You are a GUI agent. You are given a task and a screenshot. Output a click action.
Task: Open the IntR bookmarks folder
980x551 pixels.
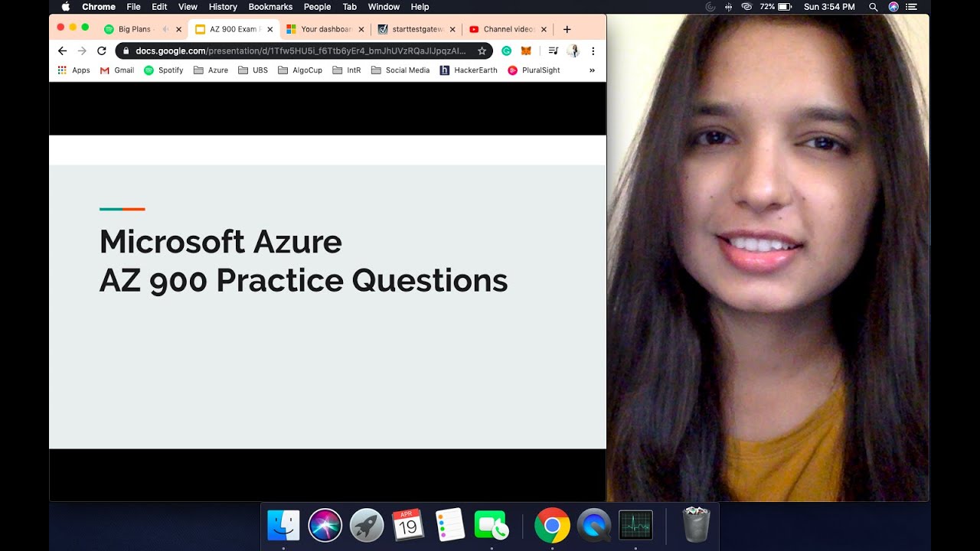pyautogui.click(x=347, y=70)
